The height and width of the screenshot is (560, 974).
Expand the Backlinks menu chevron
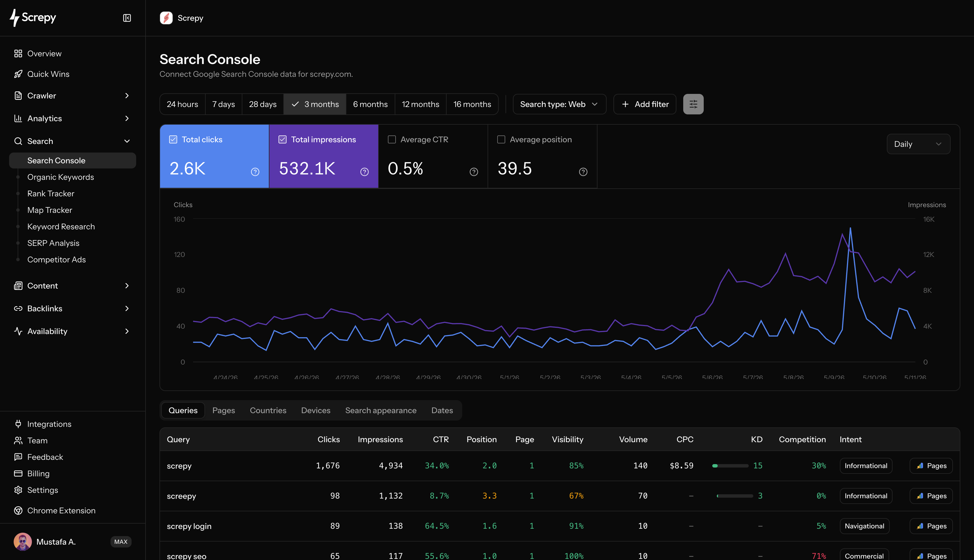[127, 308]
